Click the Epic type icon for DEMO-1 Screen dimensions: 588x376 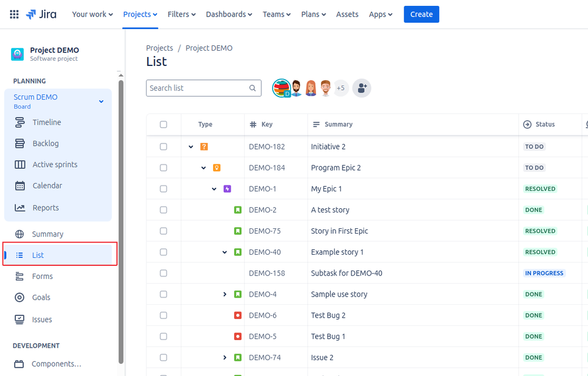click(227, 188)
